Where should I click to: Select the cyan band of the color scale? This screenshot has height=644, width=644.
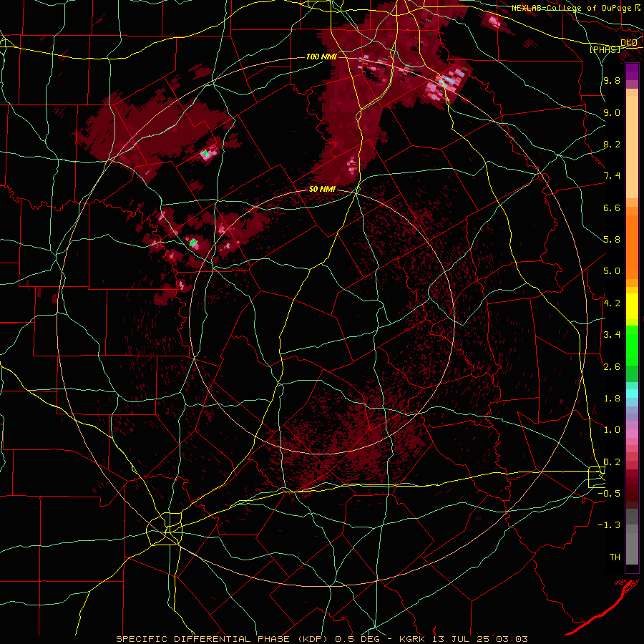(x=632, y=393)
